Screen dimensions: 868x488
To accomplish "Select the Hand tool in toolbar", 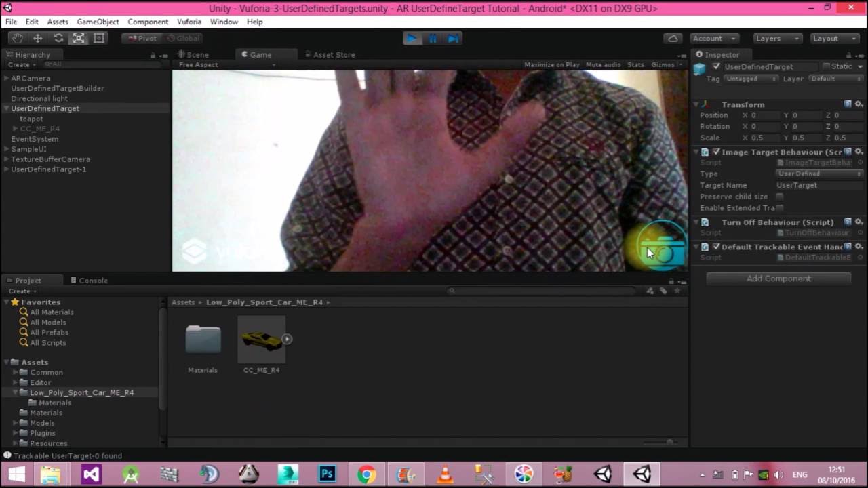I will pyautogui.click(x=17, y=39).
